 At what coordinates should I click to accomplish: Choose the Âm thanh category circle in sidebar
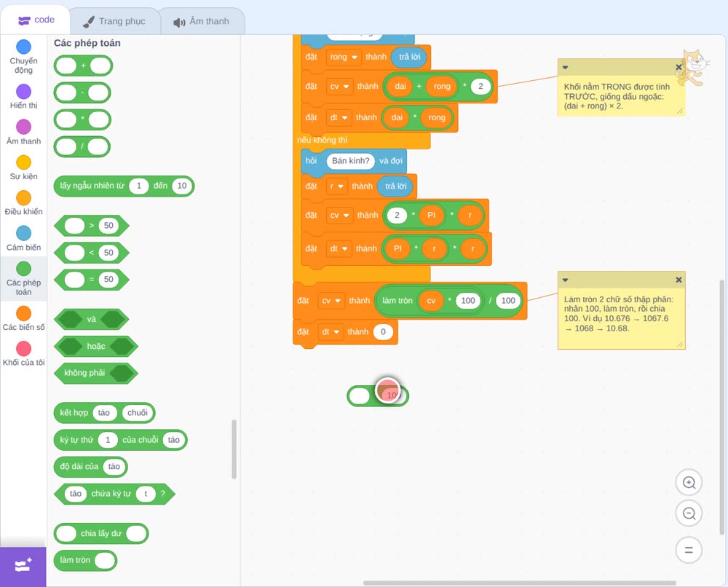(24, 127)
